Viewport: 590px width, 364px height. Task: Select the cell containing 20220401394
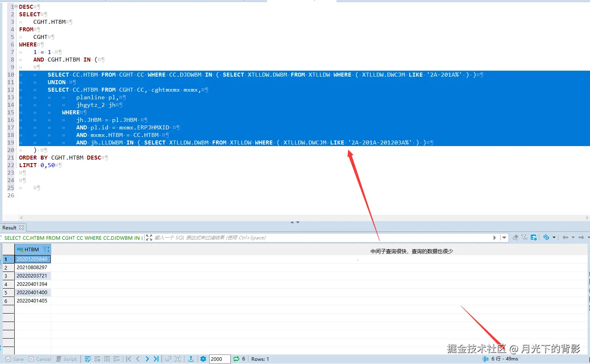(x=32, y=284)
